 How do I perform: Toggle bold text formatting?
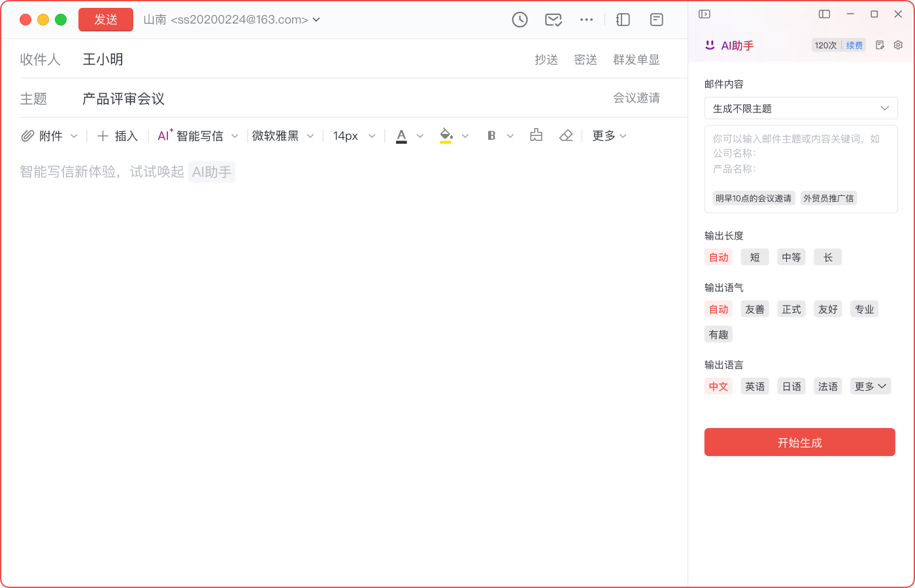click(491, 135)
